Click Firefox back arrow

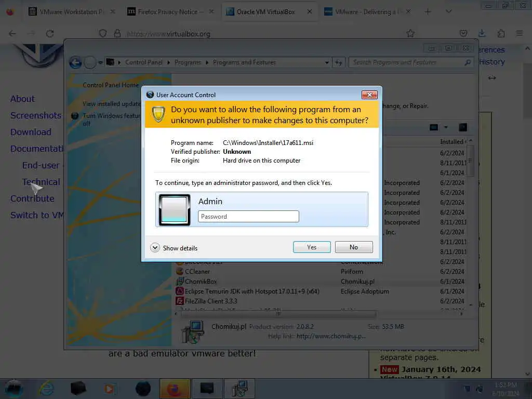[x=12, y=33]
